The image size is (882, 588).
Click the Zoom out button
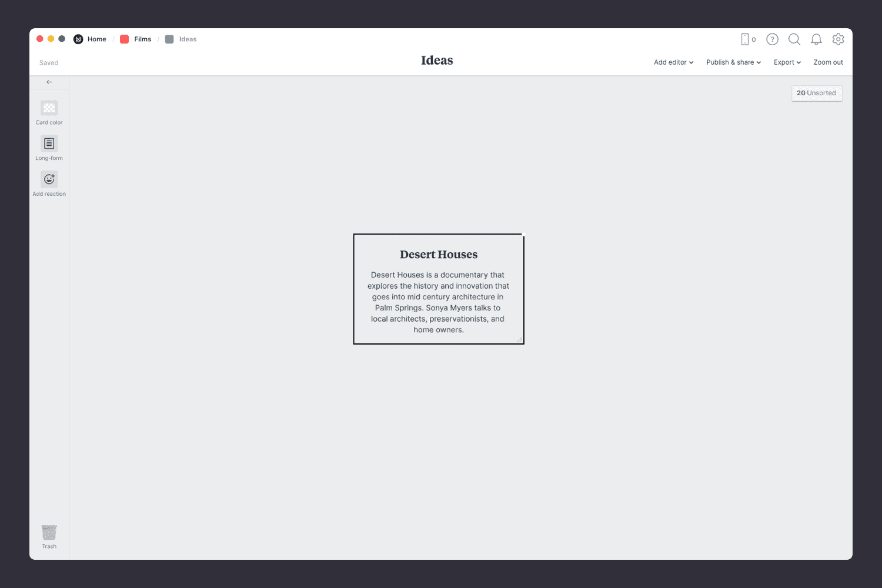pyautogui.click(x=828, y=62)
